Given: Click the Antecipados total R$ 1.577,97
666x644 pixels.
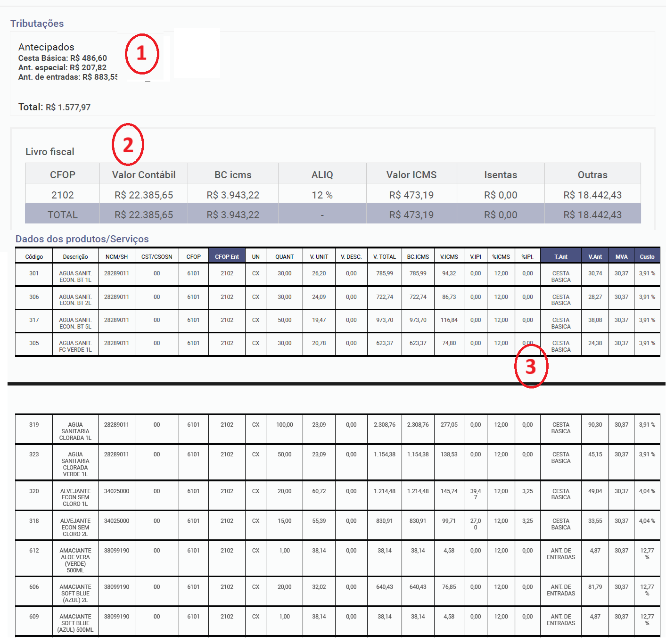Looking at the screenshot, I should click(68, 107).
